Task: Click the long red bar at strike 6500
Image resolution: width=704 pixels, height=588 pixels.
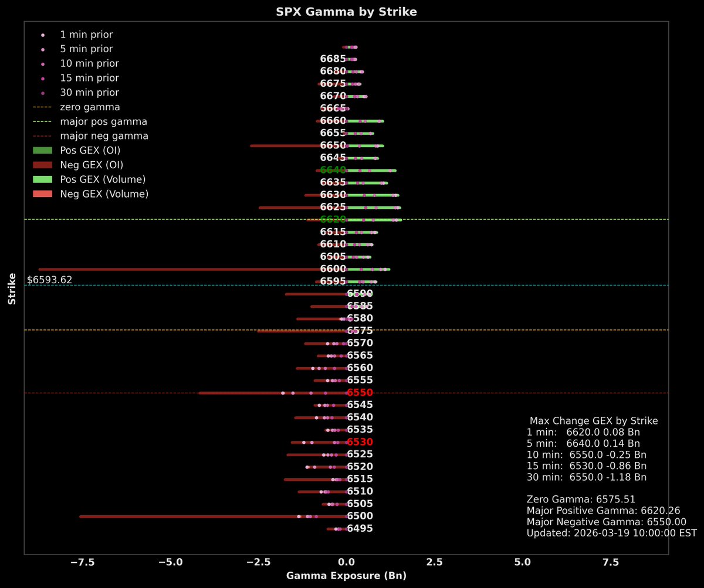Action: click(213, 516)
